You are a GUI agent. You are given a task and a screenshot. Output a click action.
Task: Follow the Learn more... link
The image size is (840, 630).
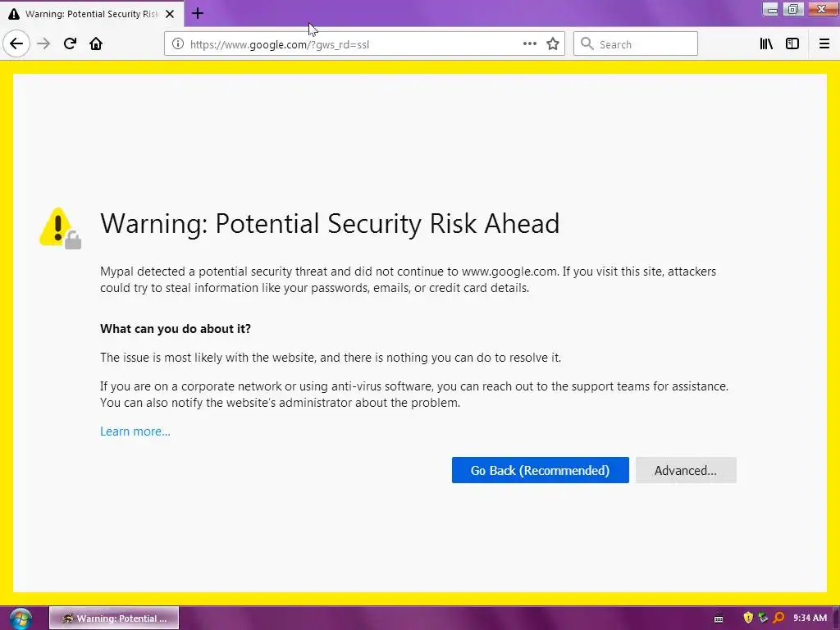pyautogui.click(x=135, y=431)
